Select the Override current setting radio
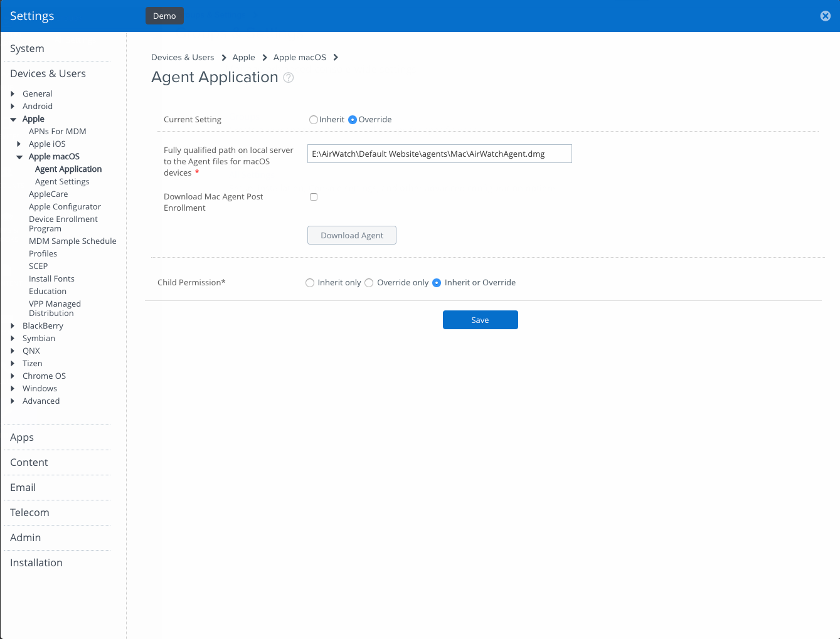 click(353, 120)
